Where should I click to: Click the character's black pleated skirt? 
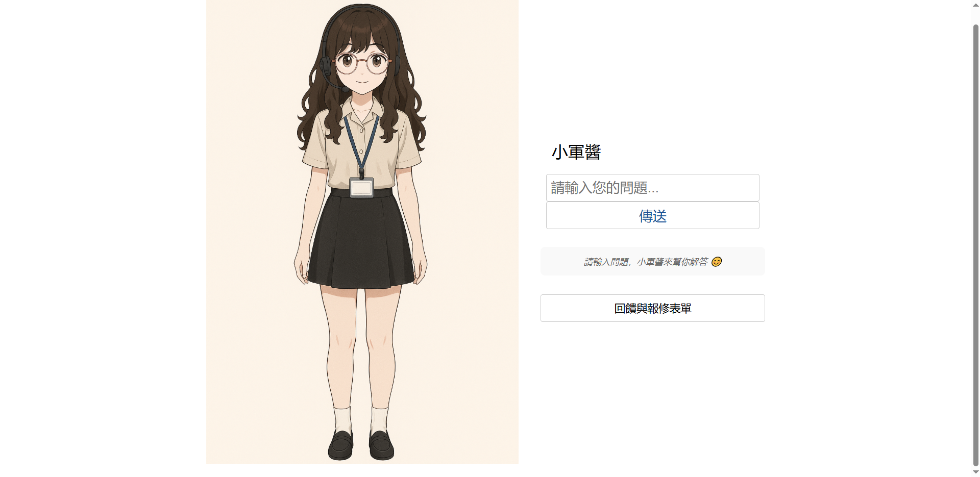click(361, 239)
